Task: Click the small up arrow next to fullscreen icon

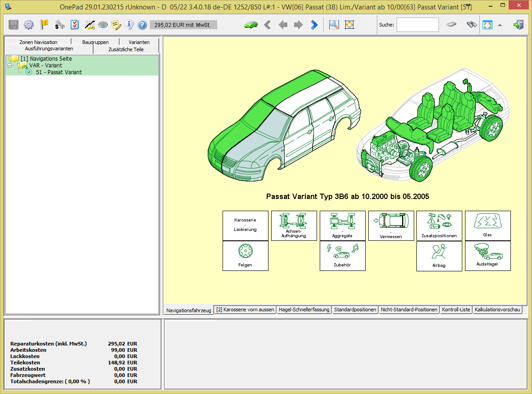Action: tap(500, 25)
